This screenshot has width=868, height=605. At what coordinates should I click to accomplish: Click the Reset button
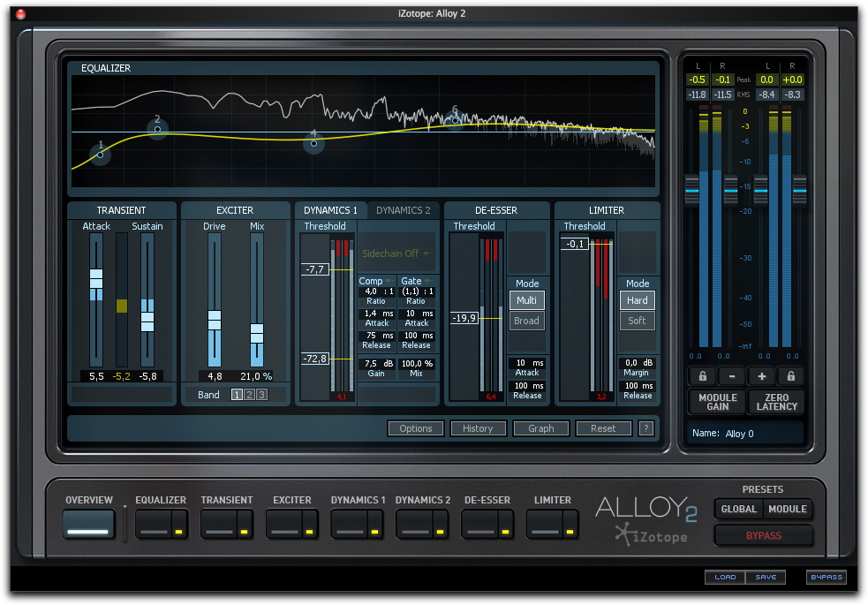603,428
